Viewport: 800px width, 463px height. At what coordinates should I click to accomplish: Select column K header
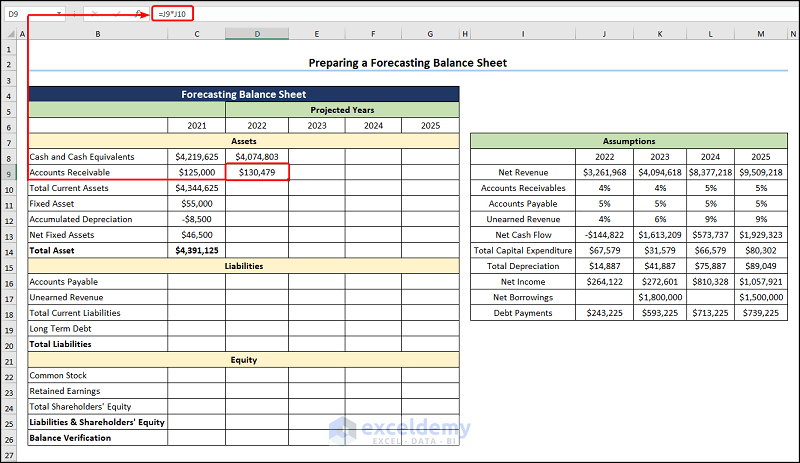660,34
